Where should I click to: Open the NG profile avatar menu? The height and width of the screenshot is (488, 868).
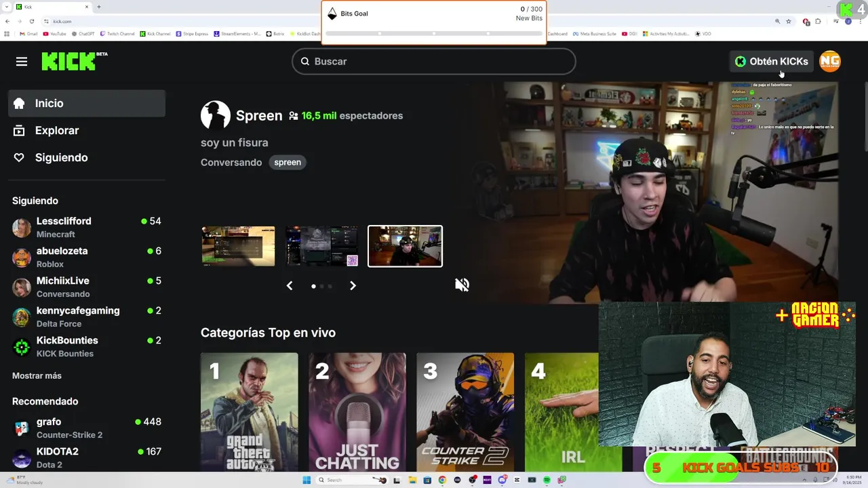[x=830, y=61]
